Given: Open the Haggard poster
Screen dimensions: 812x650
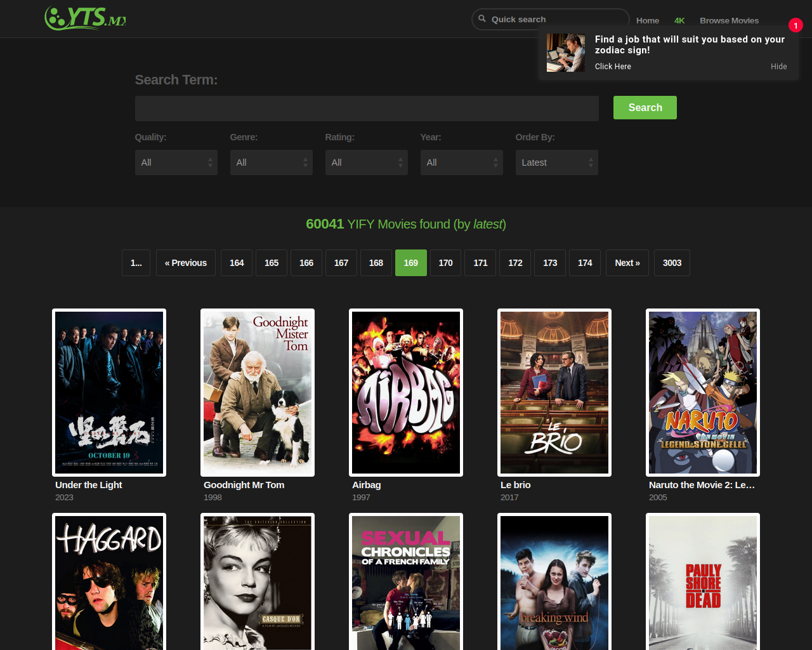Looking at the screenshot, I should point(109,581).
